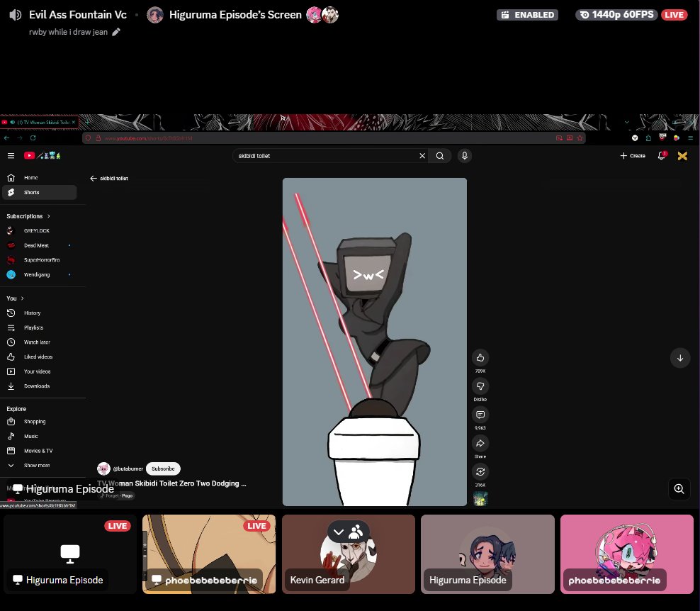The height and width of the screenshot is (611, 700).
Task: Like the short with thumbs up
Action: coord(480,358)
